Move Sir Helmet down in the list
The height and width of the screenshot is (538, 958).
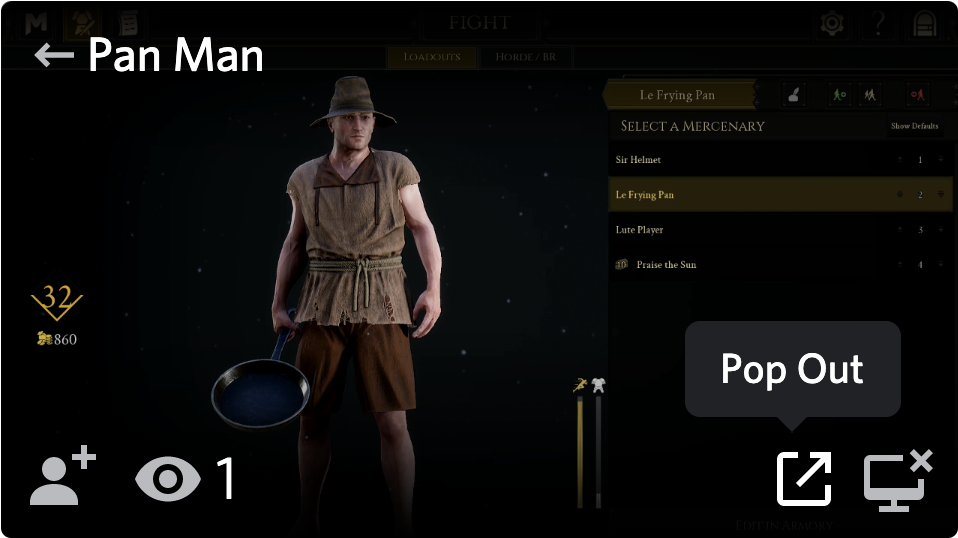pyautogui.click(x=941, y=159)
